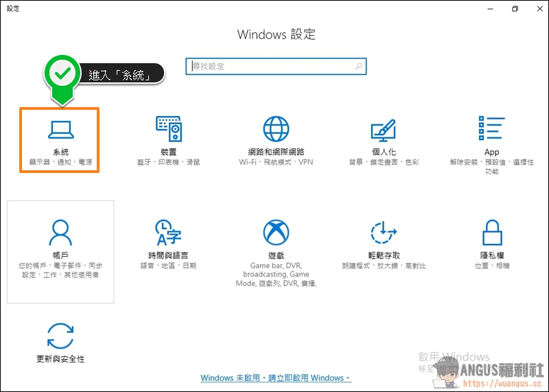
Task: Click the 語音、地區、日期 description text
Action: coord(168,266)
